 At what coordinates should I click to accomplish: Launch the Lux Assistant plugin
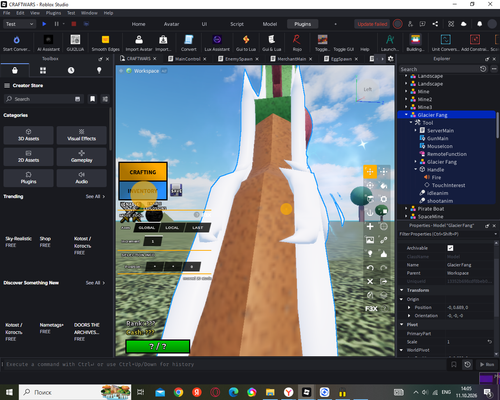coord(217,43)
